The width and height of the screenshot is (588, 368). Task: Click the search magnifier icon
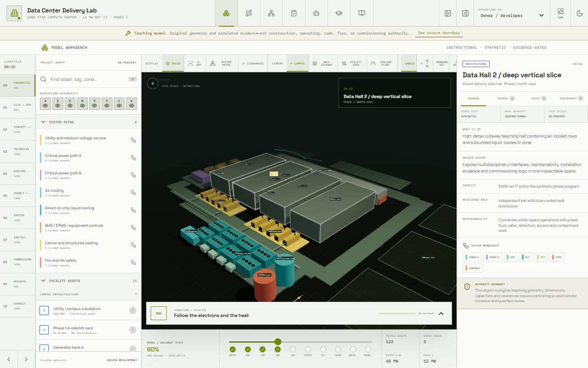44,79
